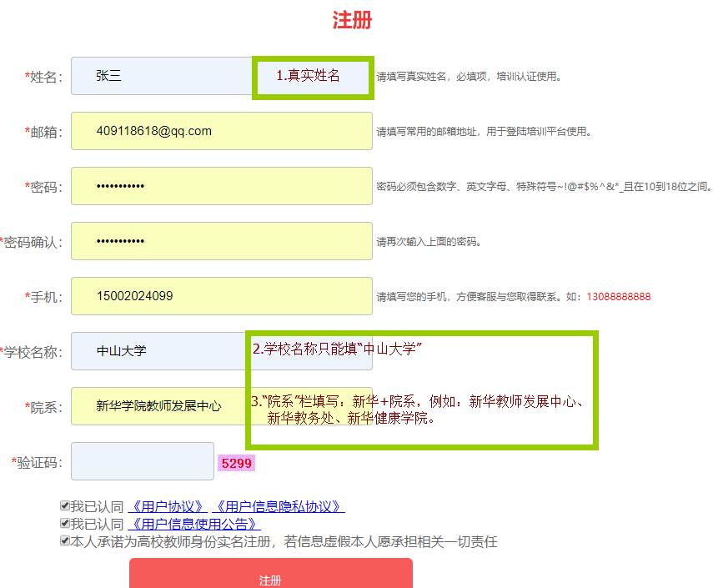Click the 院系 department input field
Viewport: 723px width, 588px height.
click(158, 406)
